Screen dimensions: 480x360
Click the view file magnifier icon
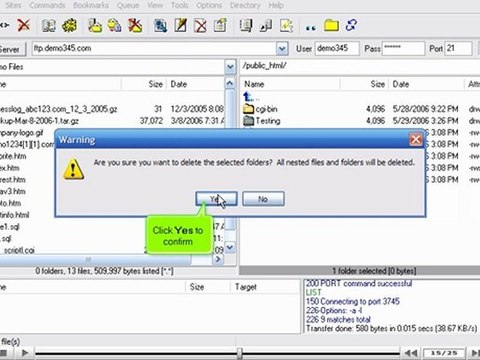point(160,26)
